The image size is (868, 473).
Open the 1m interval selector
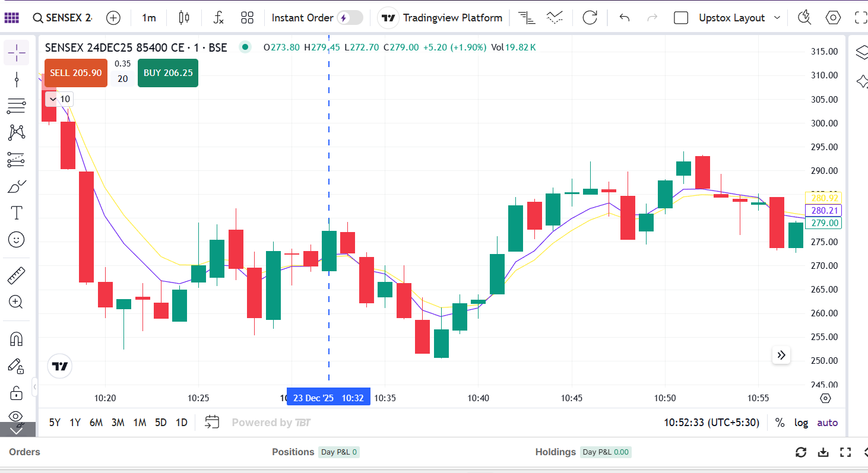pyautogui.click(x=148, y=18)
